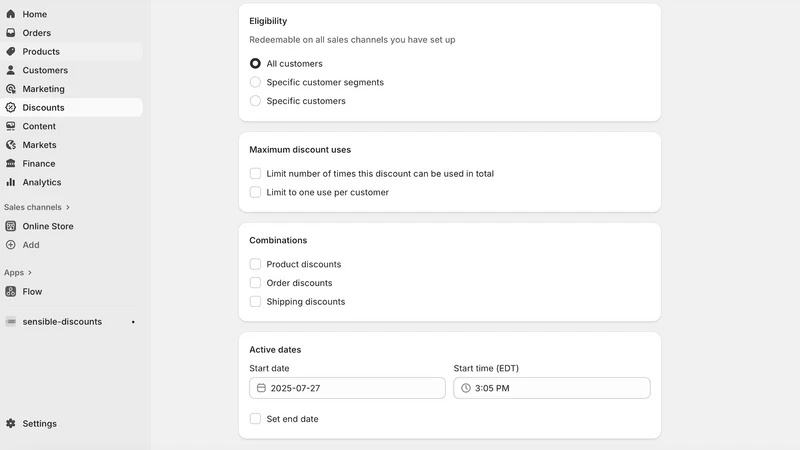Open the Products section

click(x=71, y=52)
